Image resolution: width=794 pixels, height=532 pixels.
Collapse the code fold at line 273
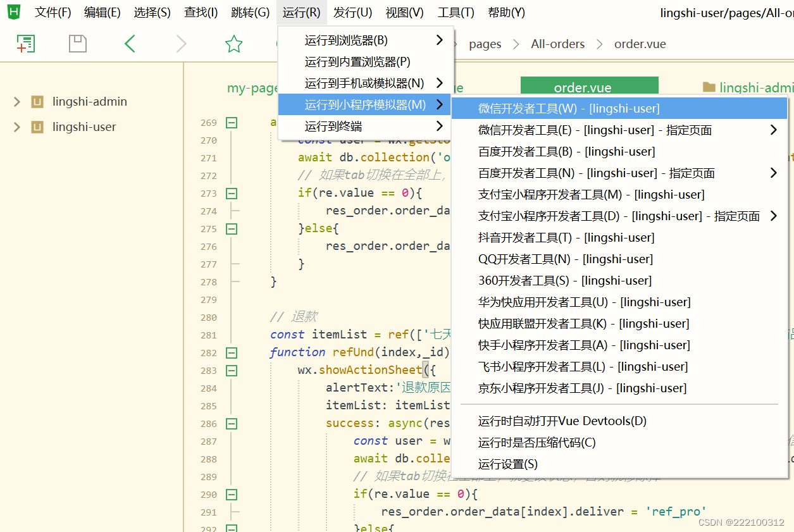[x=232, y=194]
